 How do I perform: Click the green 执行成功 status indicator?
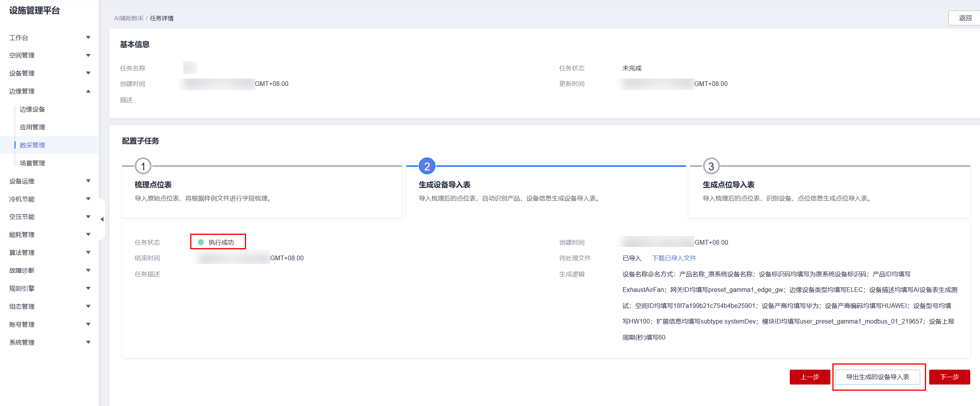pyautogui.click(x=201, y=242)
